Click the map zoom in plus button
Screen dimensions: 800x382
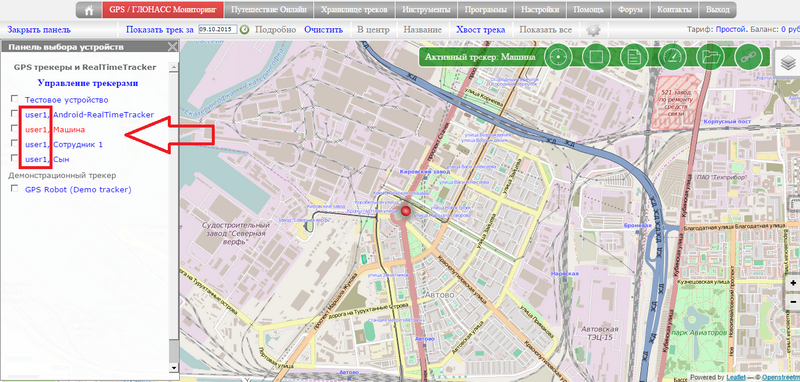(x=793, y=284)
